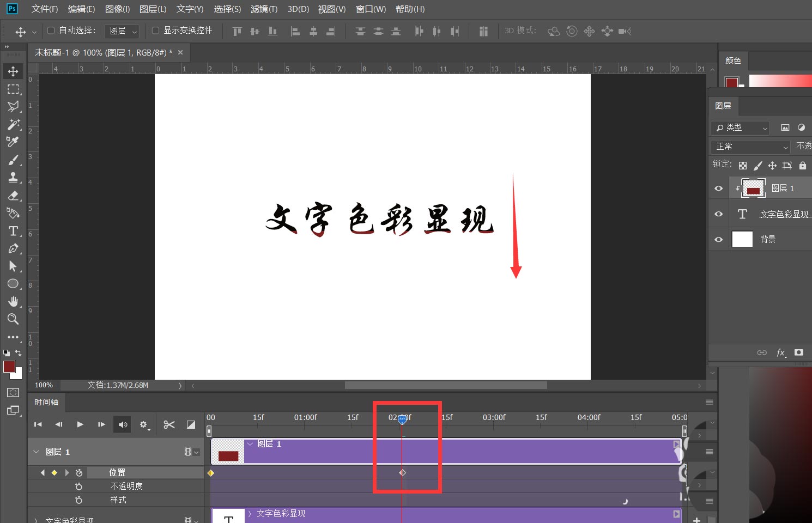
Task: Toggle Quick Mask mode icon
Action: pyautogui.click(x=13, y=392)
